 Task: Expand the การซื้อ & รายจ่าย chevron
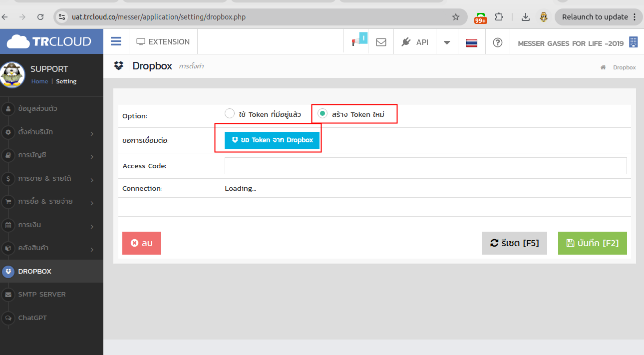click(92, 203)
